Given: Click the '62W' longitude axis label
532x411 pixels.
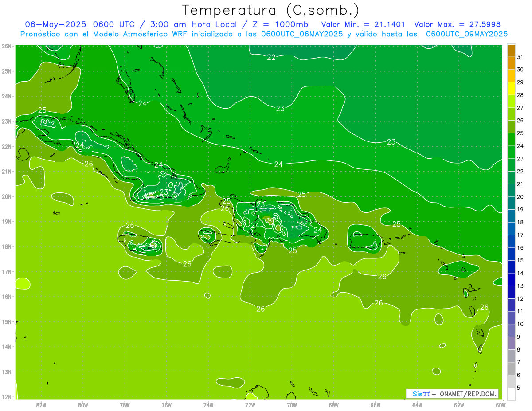Looking at the screenshot, I should pos(459,405).
